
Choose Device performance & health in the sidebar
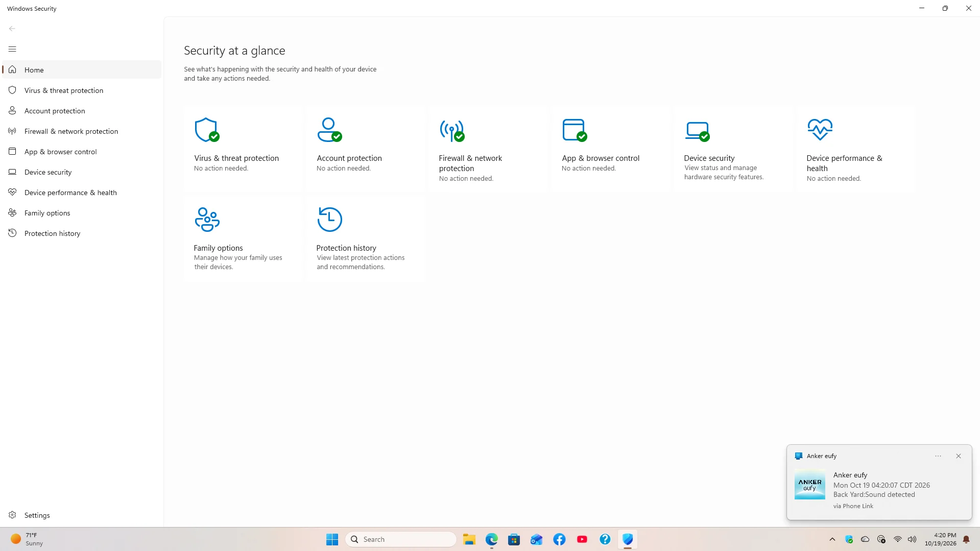(x=82, y=193)
